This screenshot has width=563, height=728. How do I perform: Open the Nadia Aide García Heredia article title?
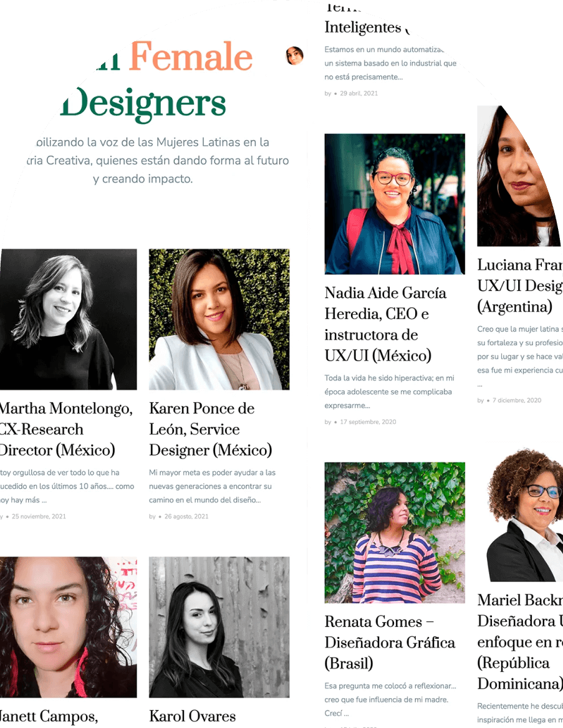point(385,324)
